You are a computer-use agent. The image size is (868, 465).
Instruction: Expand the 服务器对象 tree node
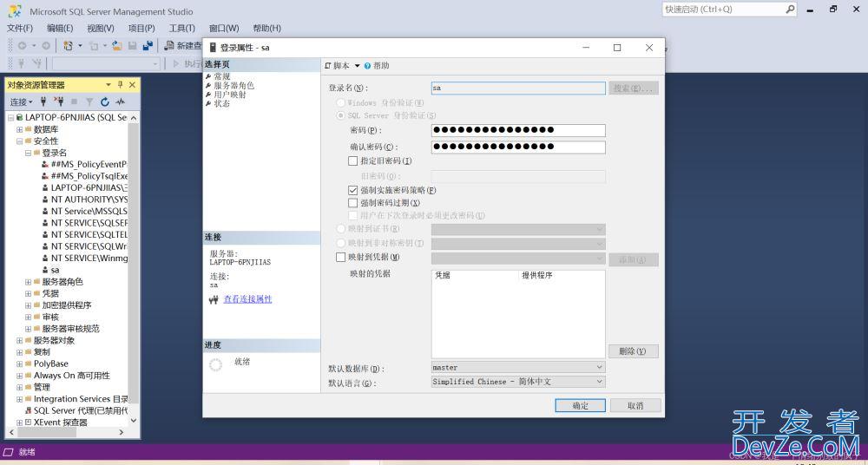click(x=19, y=340)
